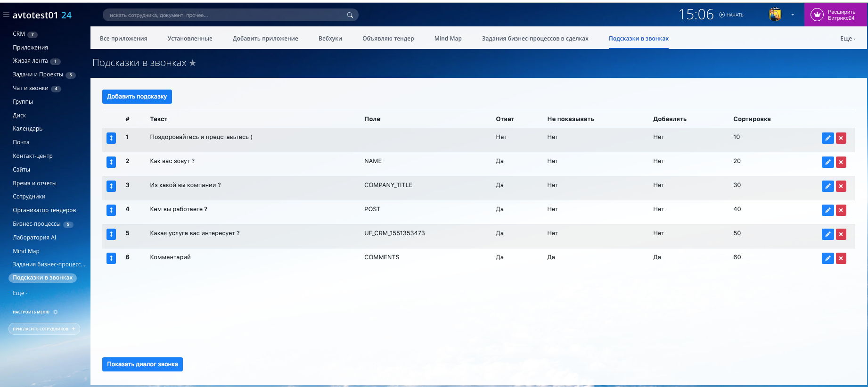Click the favorite star next to page title
868x387 pixels.
(193, 63)
